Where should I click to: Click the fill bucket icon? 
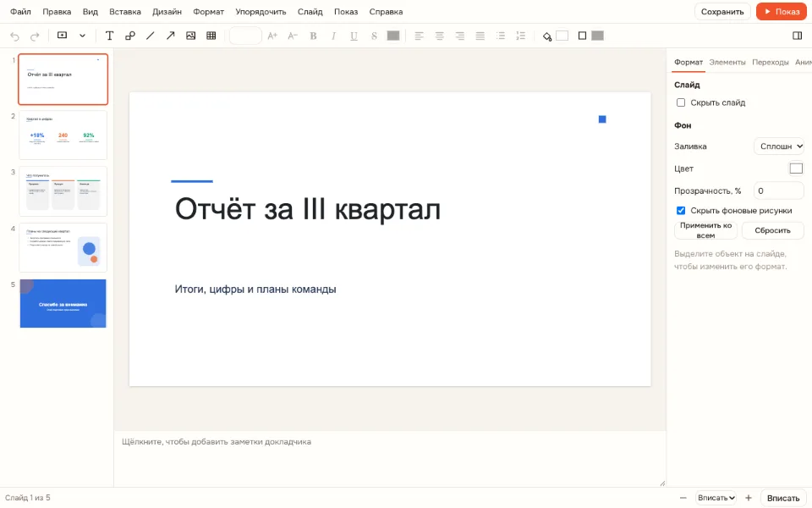click(x=547, y=36)
